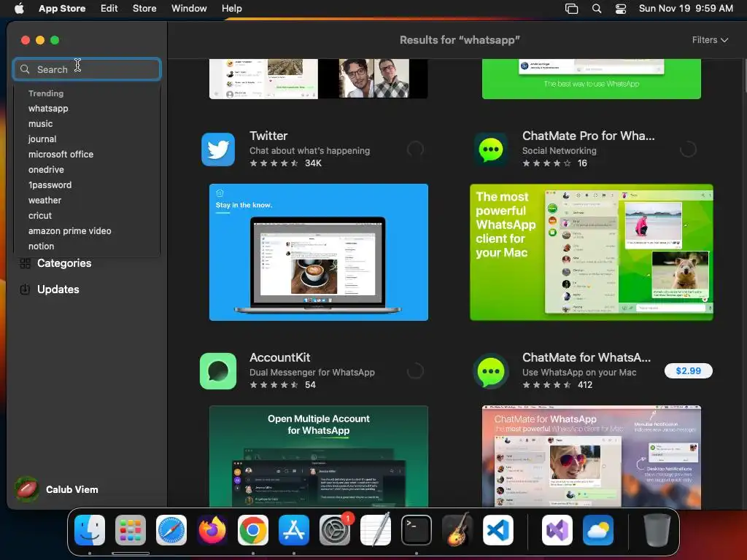Open the Edit menu

[x=109, y=9]
